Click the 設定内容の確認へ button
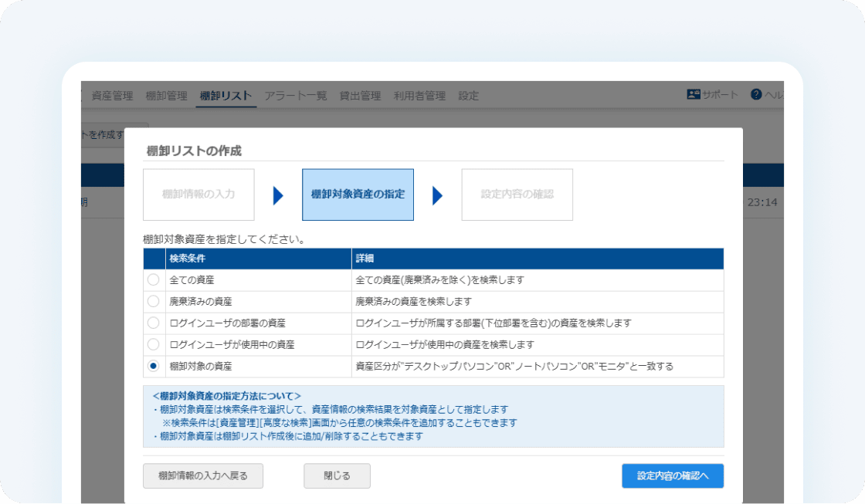The height and width of the screenshot is (504, 865). [673, 476]
